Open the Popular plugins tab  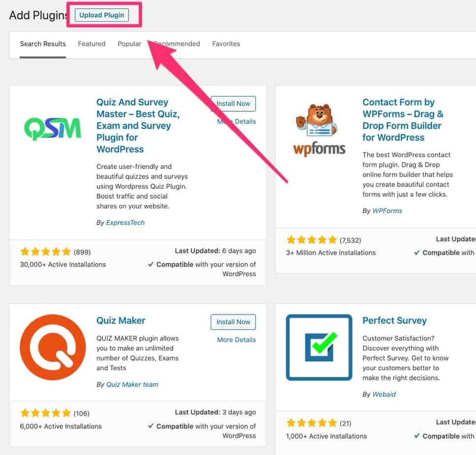coord(129,44)
